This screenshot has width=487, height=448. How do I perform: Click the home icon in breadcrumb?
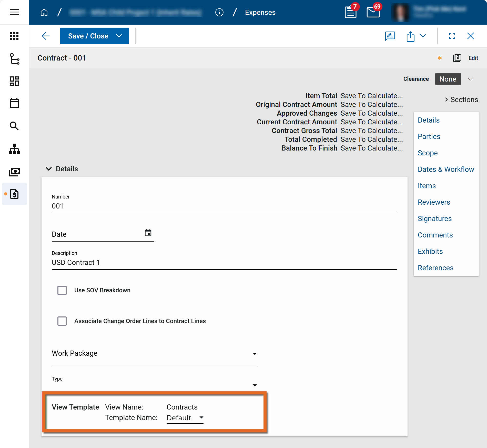click(x=44, y=12)
